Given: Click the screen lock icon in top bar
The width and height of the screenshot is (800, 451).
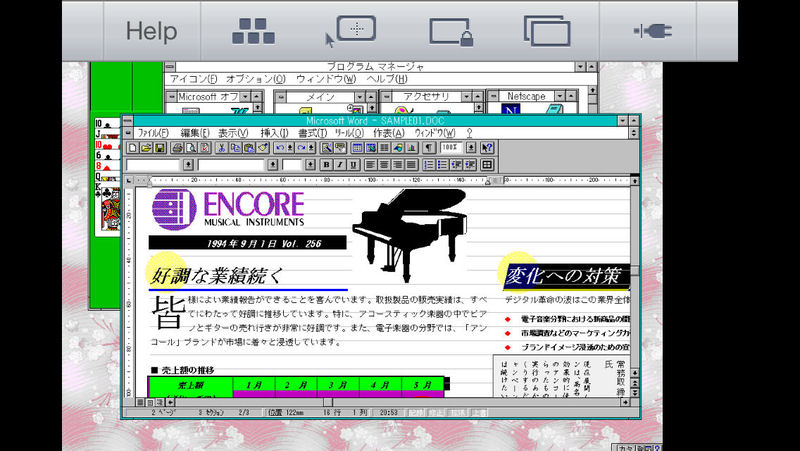Looking at the screenshot, I should pyautogui.click(x=451, y=32).
